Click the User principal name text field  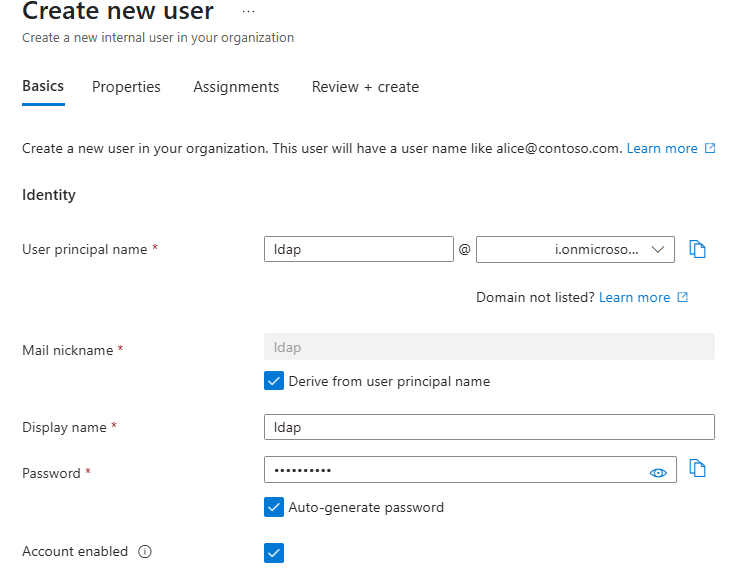coord(358,249)
